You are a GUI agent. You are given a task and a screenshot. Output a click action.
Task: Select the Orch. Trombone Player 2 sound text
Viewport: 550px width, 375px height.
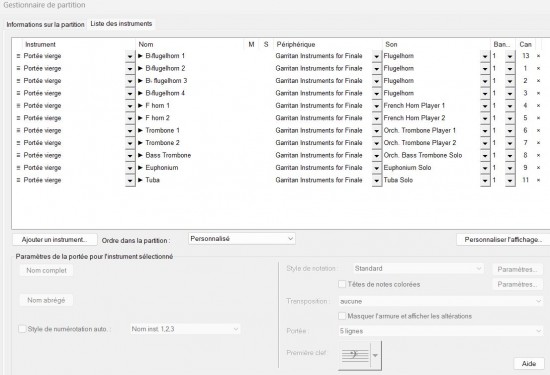point(420,143)
